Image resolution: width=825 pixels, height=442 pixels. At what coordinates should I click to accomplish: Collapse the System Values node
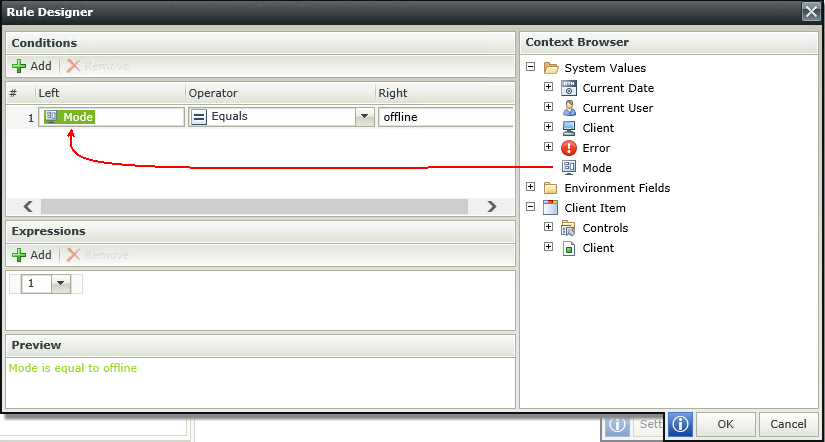(530, 67)
